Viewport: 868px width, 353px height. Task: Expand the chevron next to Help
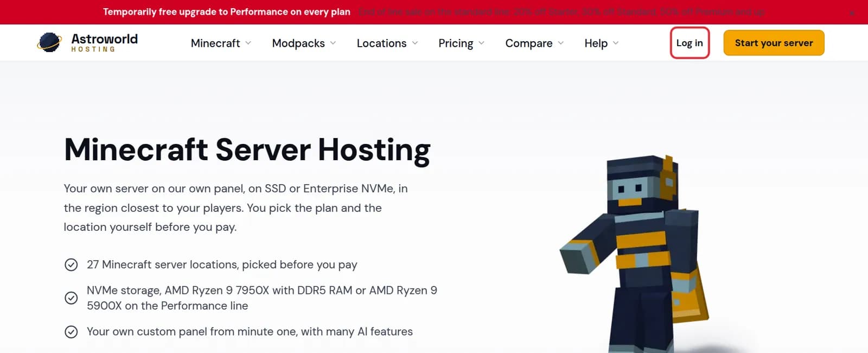[x=615, y=43]
